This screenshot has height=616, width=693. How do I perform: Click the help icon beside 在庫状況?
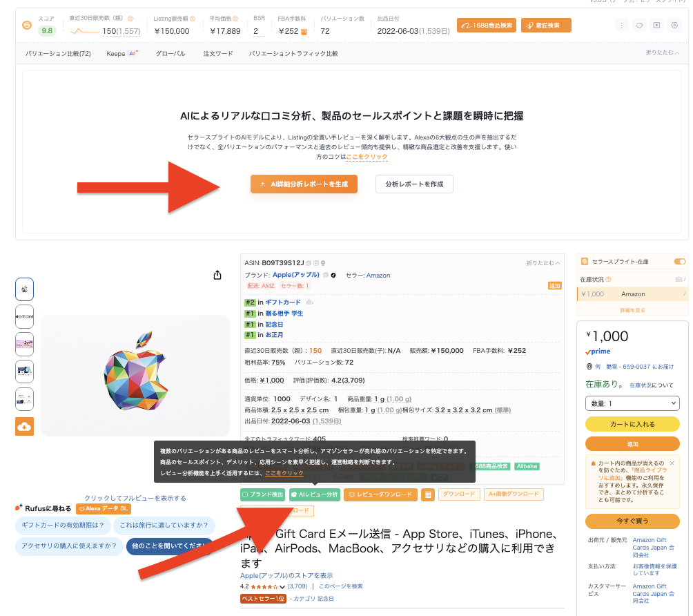tap(608, 280)
